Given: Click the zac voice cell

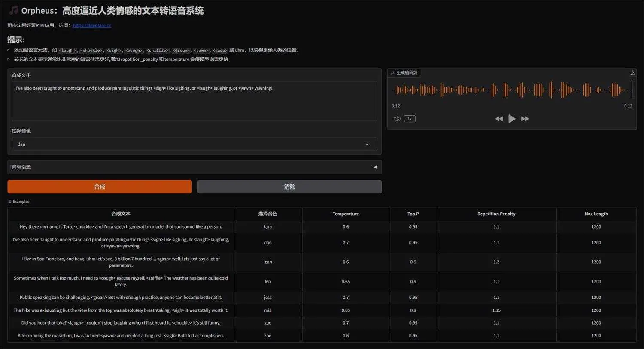Looking at the screenshot, I should 268,323.
